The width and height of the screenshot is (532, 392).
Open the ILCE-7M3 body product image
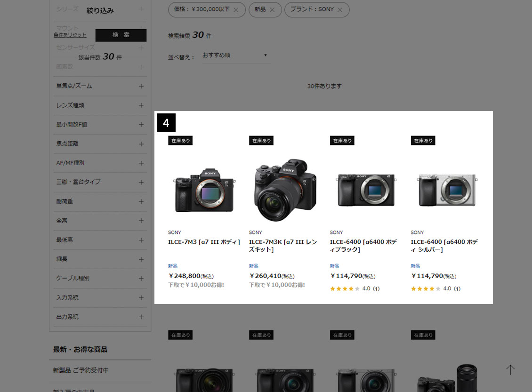[x=204, y=190]
